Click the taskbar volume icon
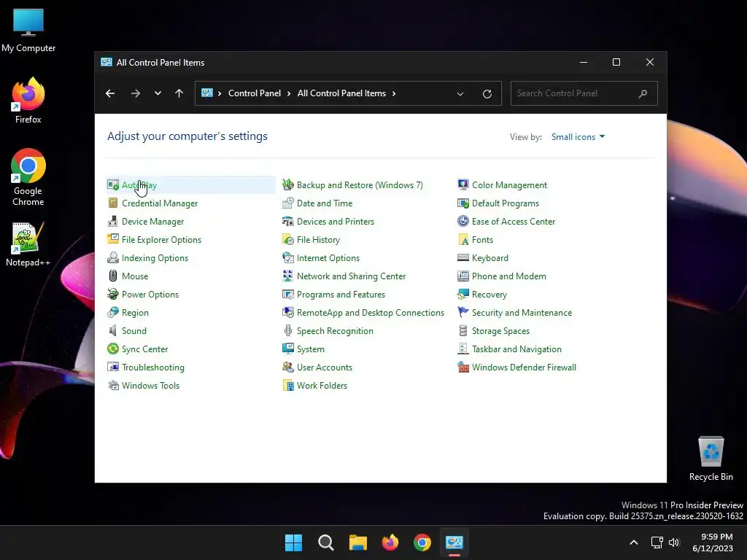This screenshot has height=560, width=747. click(673, 542)
